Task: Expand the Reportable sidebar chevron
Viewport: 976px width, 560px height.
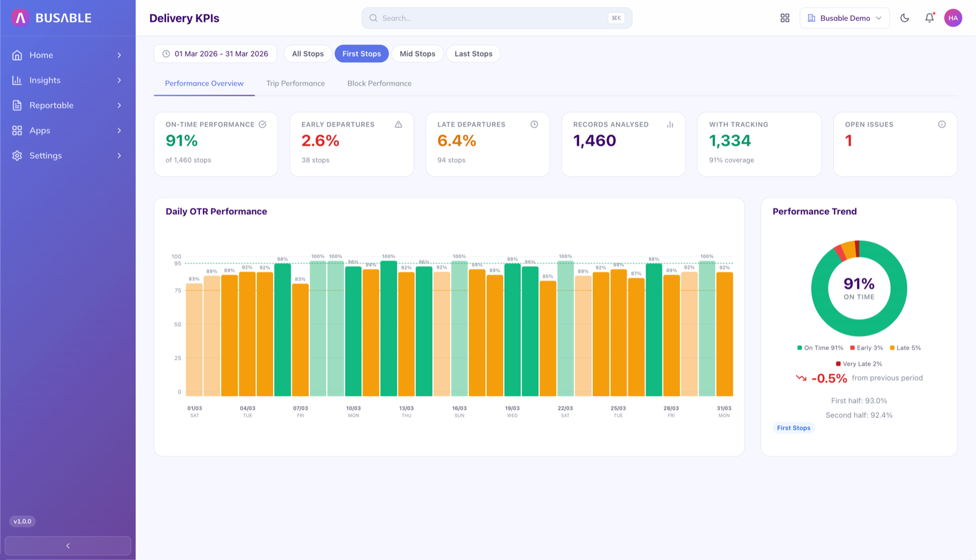Action: coord(119,105)
